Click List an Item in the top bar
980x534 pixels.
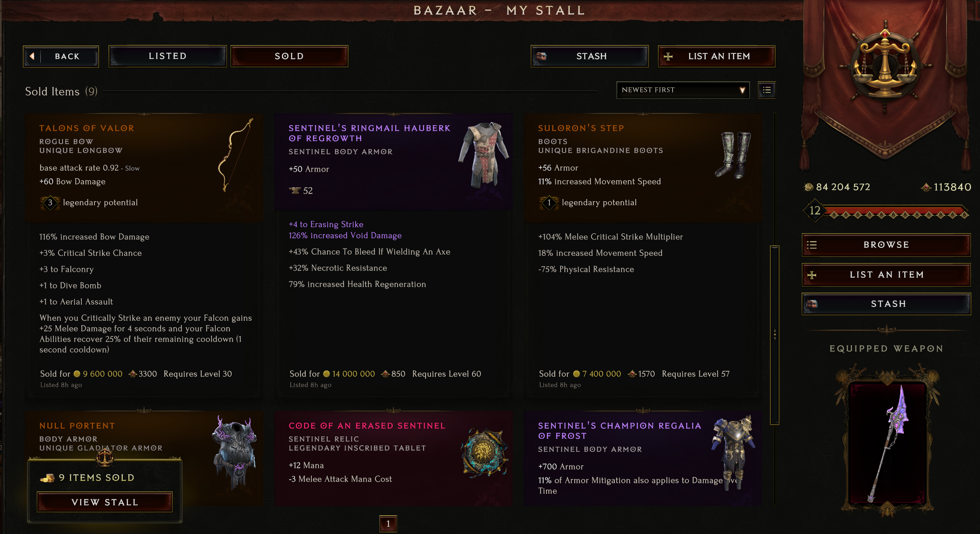pyautogui.click(x=716, y=56)
